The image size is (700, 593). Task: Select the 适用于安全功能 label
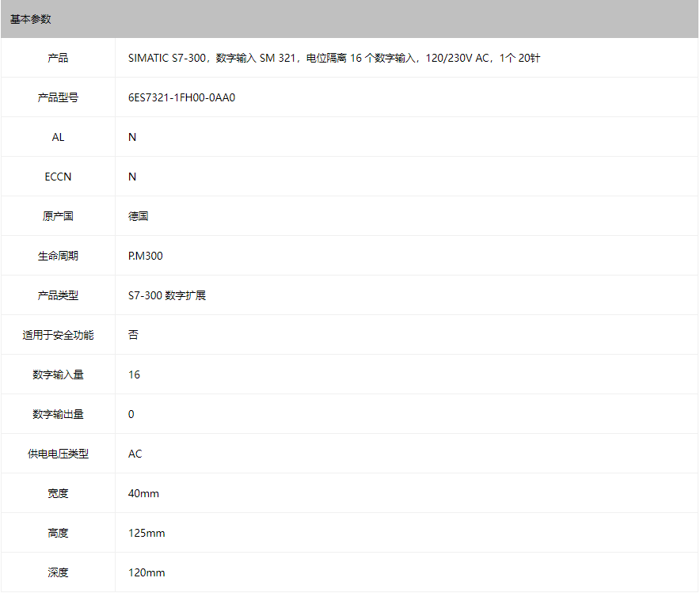point(58,335)
